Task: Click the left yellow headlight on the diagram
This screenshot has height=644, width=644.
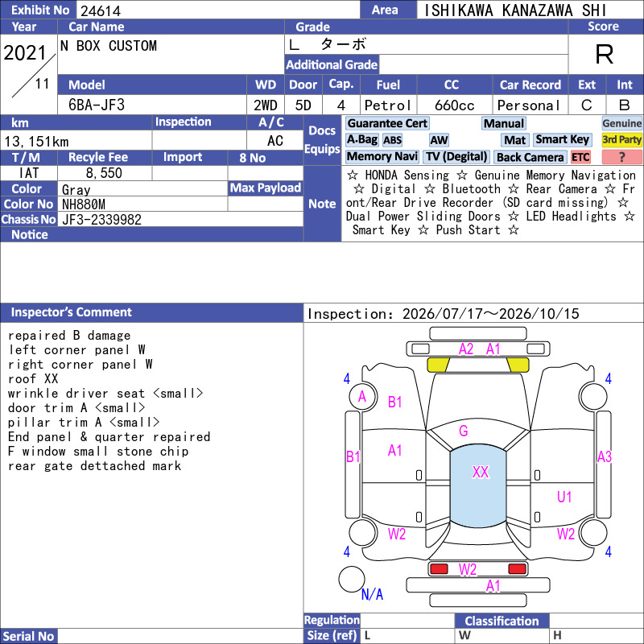Action: 438,365
